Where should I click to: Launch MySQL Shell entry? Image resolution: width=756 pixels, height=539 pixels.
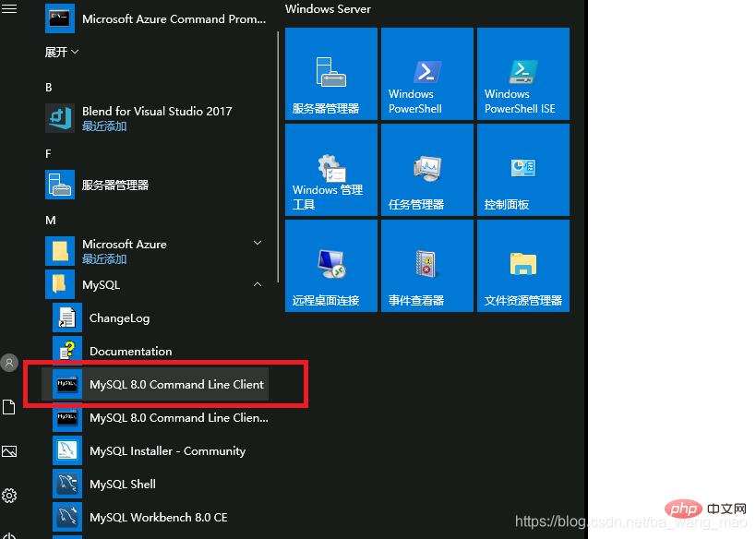coord(123,484)
